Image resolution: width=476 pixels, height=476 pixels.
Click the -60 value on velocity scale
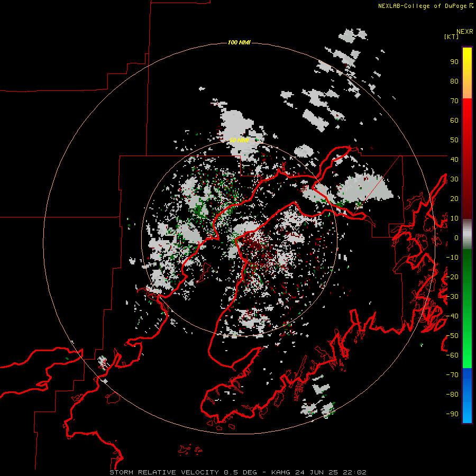point(452,355)
